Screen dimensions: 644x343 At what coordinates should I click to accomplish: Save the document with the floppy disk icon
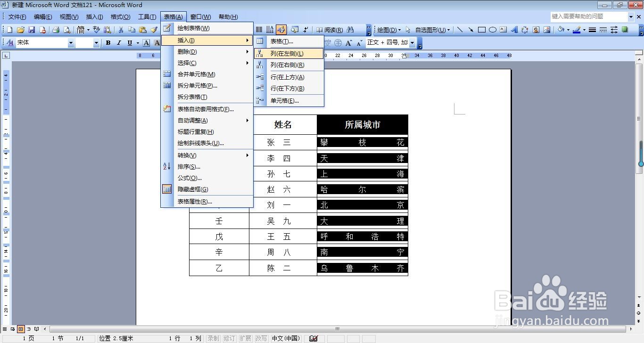[x=32, y=30]
